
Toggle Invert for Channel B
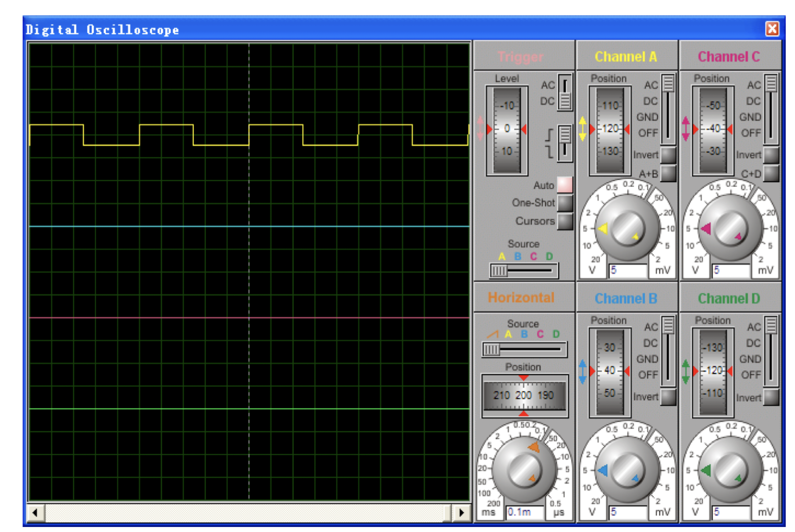tap(668, 397)
